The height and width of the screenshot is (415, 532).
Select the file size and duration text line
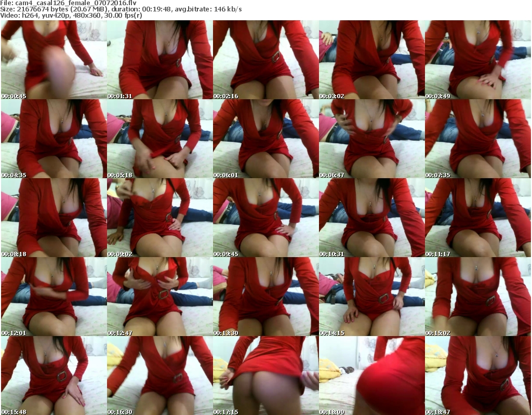[121, 9]
